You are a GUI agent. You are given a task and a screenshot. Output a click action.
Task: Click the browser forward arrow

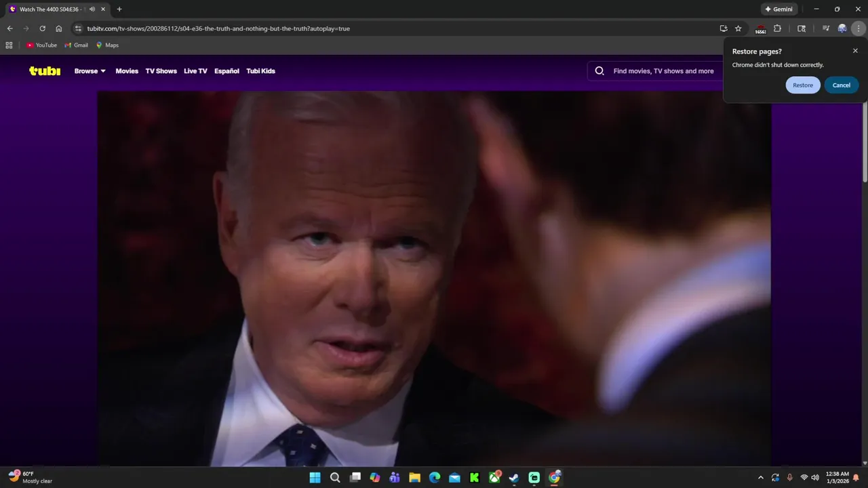click(x=26, y=28)
